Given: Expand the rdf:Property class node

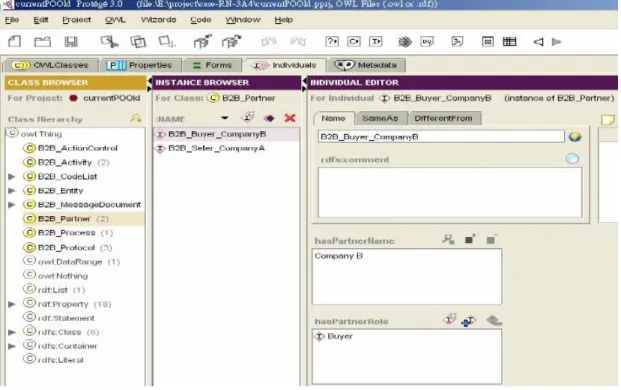Looking at the screenshot, I should (12, 304).
